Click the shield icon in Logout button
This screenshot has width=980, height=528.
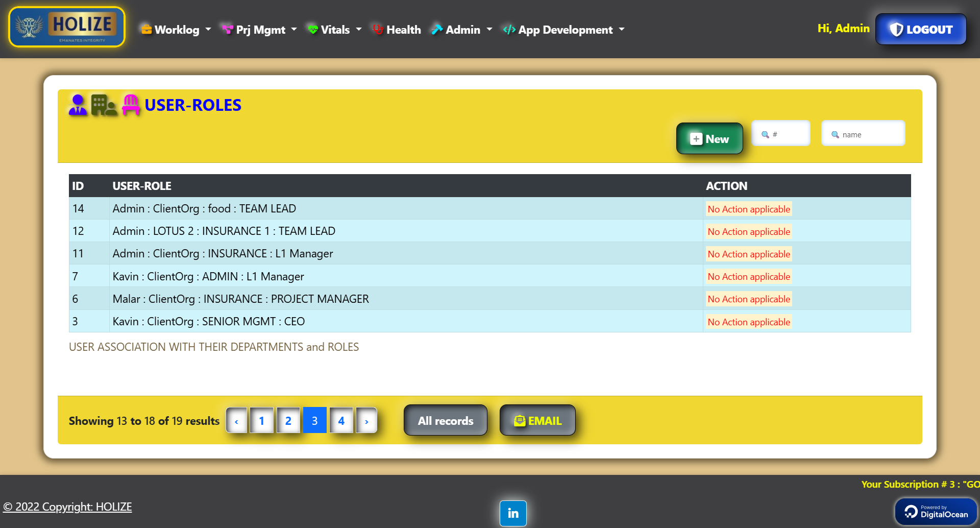pyautogui.click(x=896, y=30)
